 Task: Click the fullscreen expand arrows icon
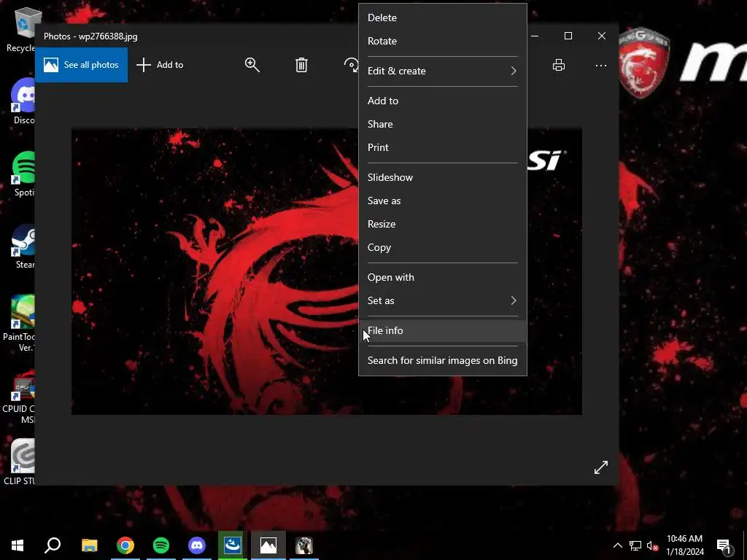pos(601,467)
